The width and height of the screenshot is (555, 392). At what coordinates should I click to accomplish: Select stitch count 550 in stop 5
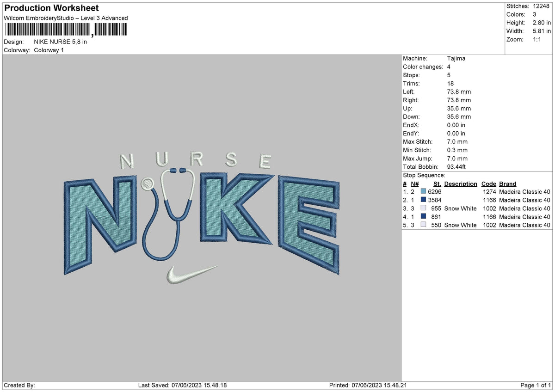[437, 225]
